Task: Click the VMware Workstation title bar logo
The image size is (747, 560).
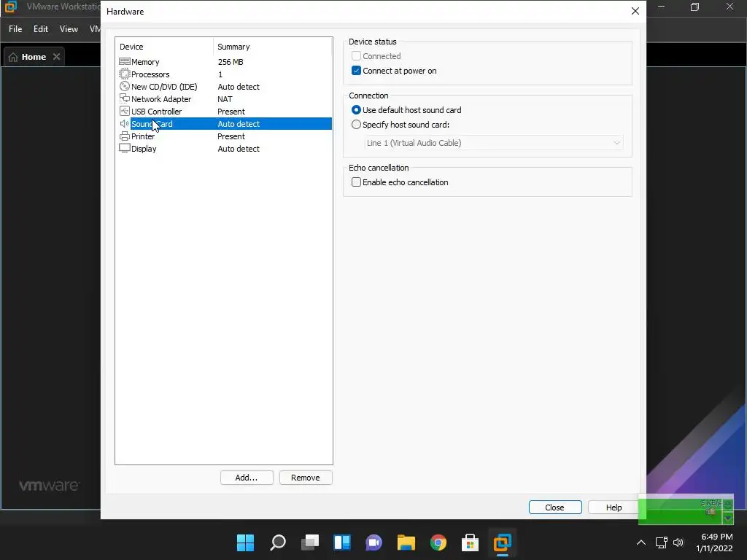Action: [x=10, y=7]
